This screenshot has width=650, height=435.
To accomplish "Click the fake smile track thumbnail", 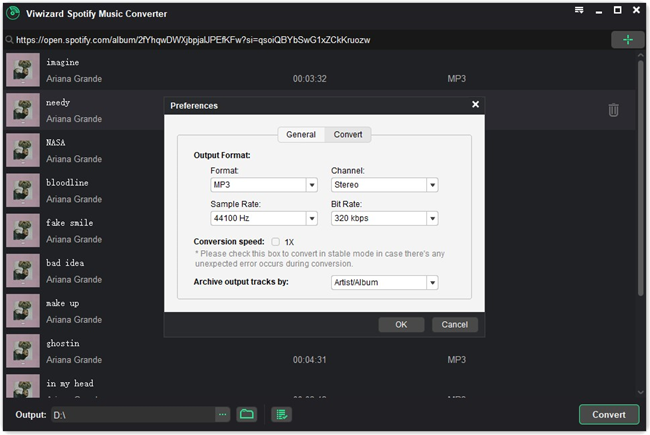I will [23, 230].
